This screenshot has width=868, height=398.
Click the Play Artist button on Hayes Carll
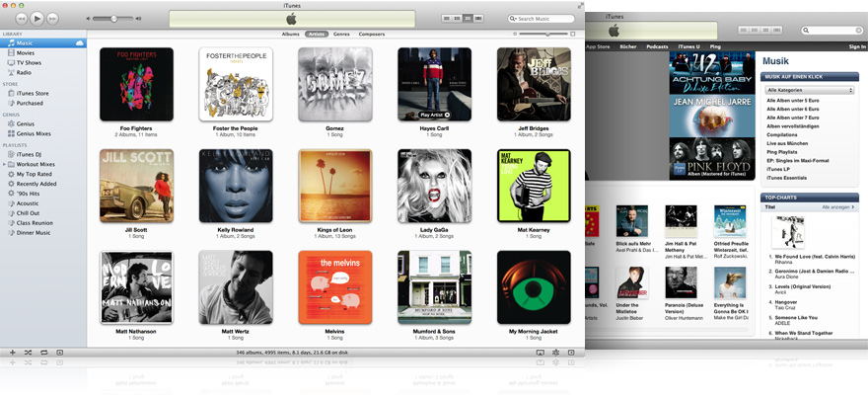coord(435,115)
